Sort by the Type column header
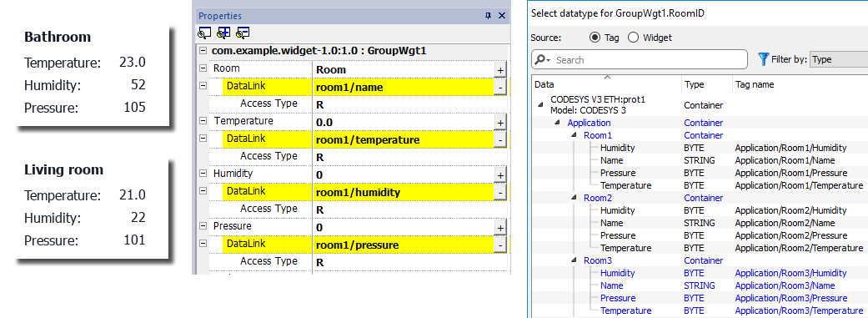Image resolution: width=868 pixels, height=318 pixels. tap(695, 85)
